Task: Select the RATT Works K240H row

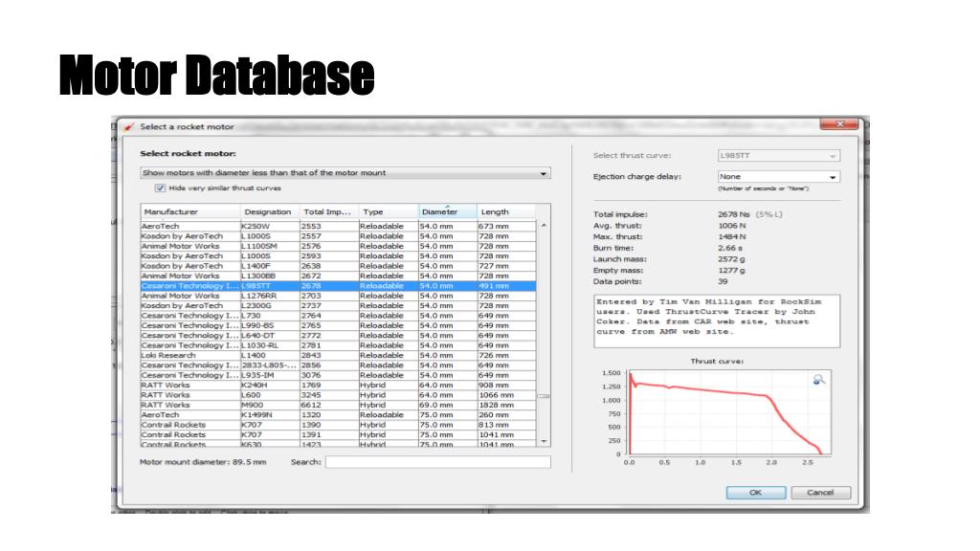Action: (338, 385)
